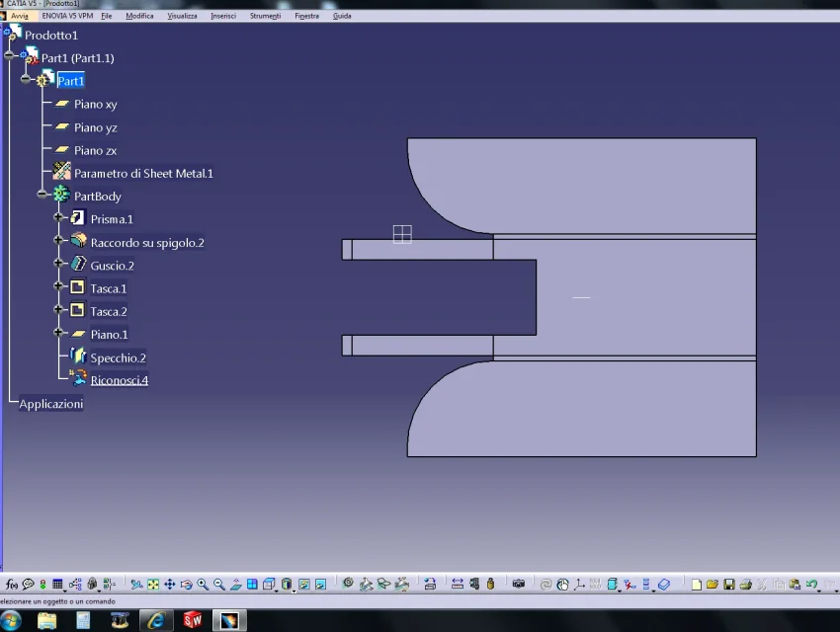Open the Guida menu
The width and height of the screenshot is (840, 632).
(342, 16)
